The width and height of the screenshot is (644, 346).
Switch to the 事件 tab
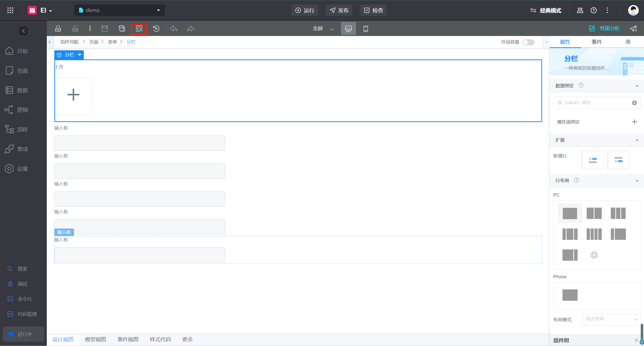click(x=596, y=42)
